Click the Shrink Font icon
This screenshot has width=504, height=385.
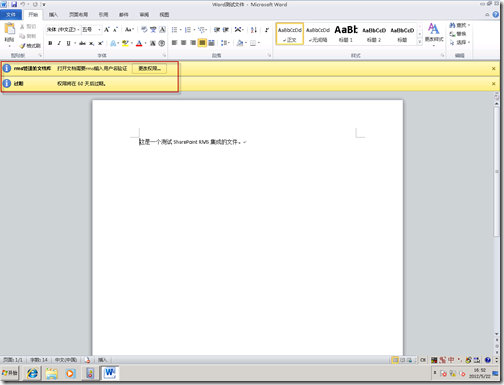click(x=115, y=30)
